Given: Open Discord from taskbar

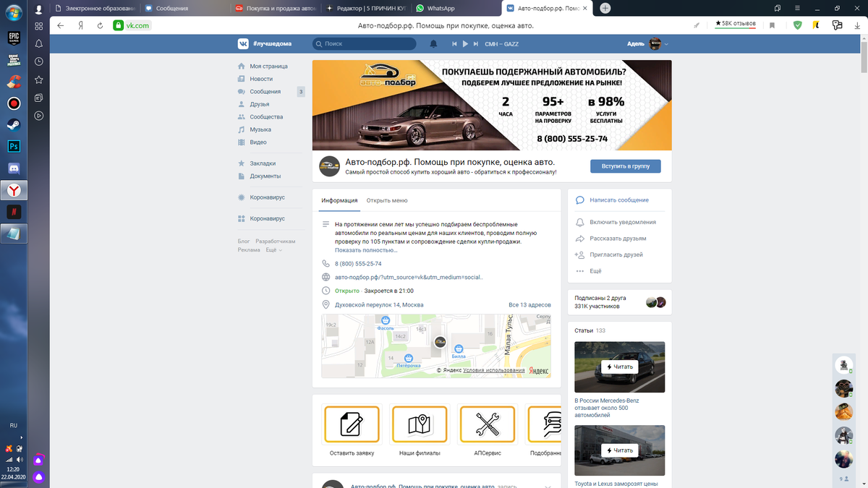Looking at the screenshot, I should tap(14, 168).
